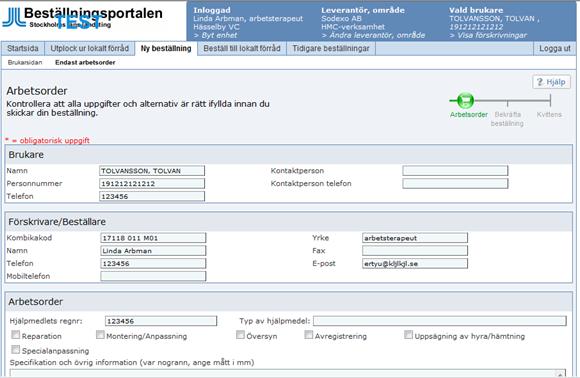The image size is (580, 378).
Task: Click the Yrke field showing arbetsterapeut
Action: tap(415, 238)
